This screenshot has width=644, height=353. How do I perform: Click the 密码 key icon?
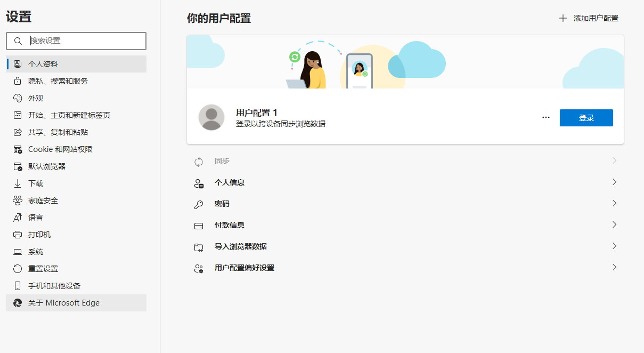(199, 204)
